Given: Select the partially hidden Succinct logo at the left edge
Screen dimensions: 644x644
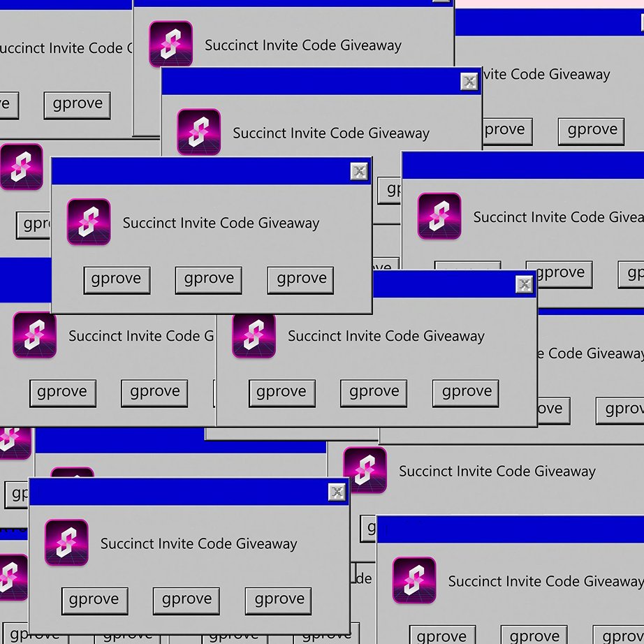Looking at the screenshot, I should [21, 168].
